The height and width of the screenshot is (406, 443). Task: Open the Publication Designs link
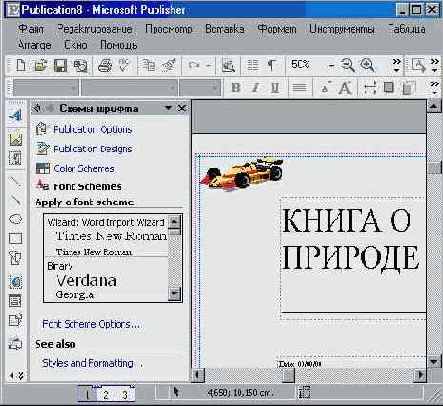point(93,149)
